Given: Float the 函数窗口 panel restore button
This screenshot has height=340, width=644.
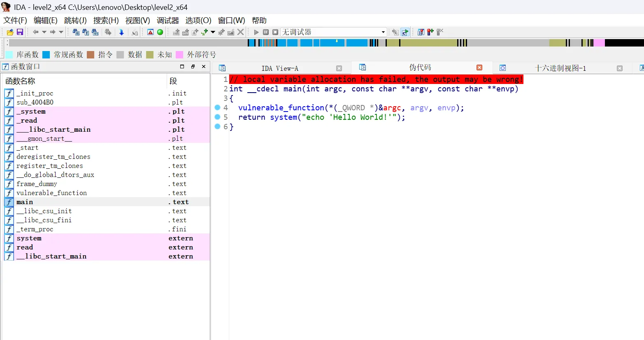Looking at the screenshot, I should pos(193,66).
